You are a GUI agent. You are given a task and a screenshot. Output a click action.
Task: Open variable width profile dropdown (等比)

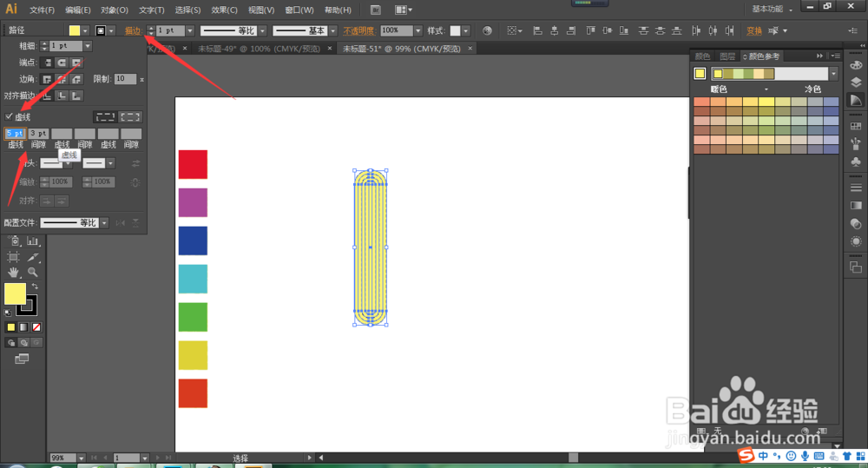(x=262, y=31)
